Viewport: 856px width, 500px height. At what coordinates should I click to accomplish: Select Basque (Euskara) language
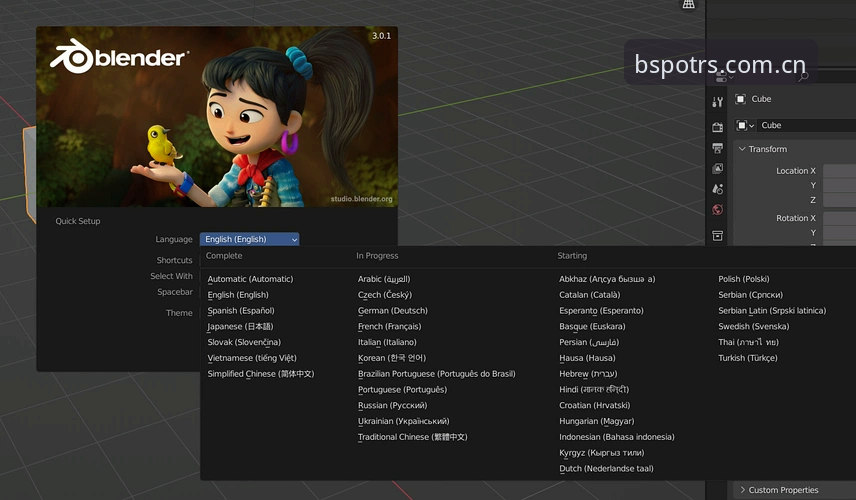(x=592, y=326)
